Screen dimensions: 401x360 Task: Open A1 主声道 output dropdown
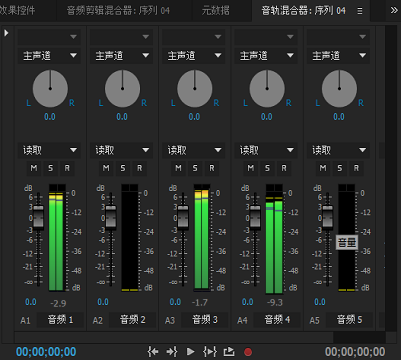tap(49, 56)
